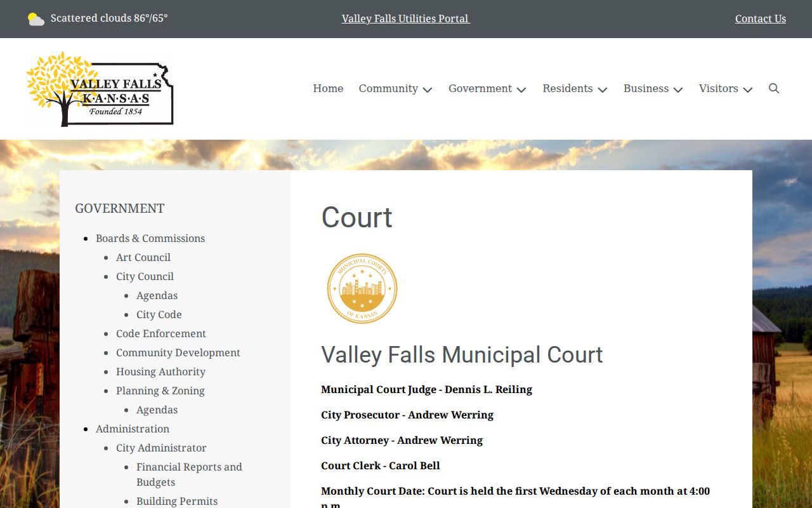The image size is (812, 508).
Task: Expand the Community menu chevron
Action: coord(428,90)
